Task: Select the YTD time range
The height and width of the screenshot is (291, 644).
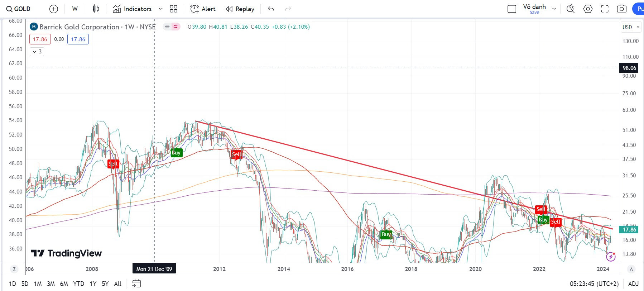Action: coord(78,284)
